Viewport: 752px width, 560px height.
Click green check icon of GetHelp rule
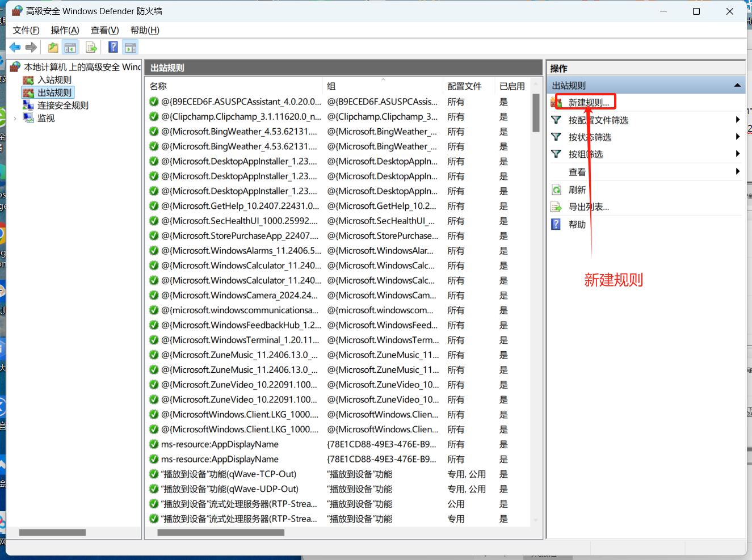pos(154,206)
